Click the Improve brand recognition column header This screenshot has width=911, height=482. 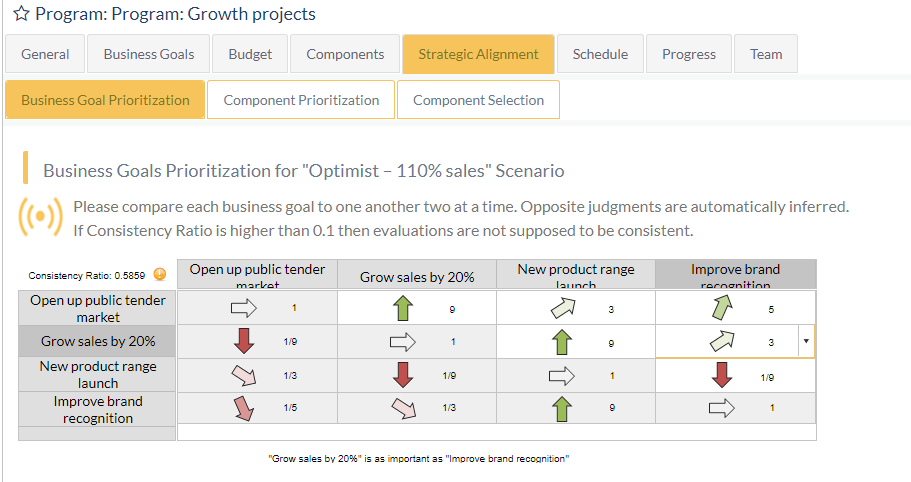click(735, 275)
